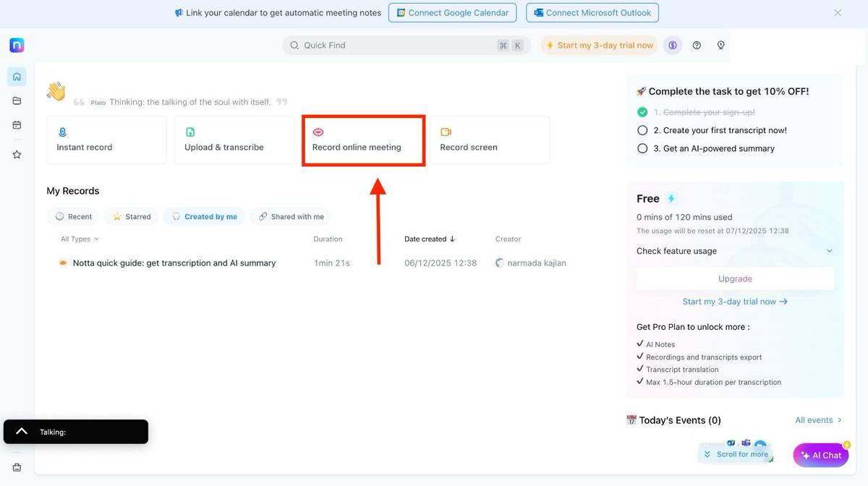
Task: Open the starred icon in sidebar
Action: click(x=17, y=154)
